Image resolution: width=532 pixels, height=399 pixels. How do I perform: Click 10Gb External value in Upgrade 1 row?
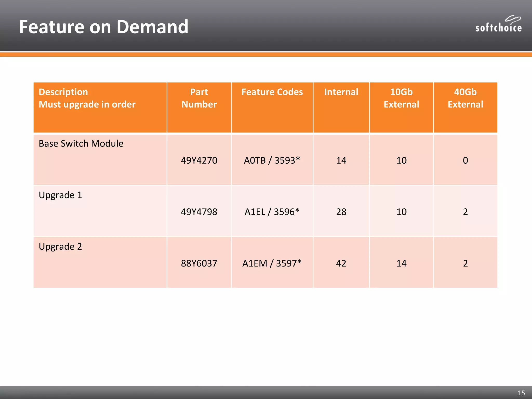click(401, 212)
